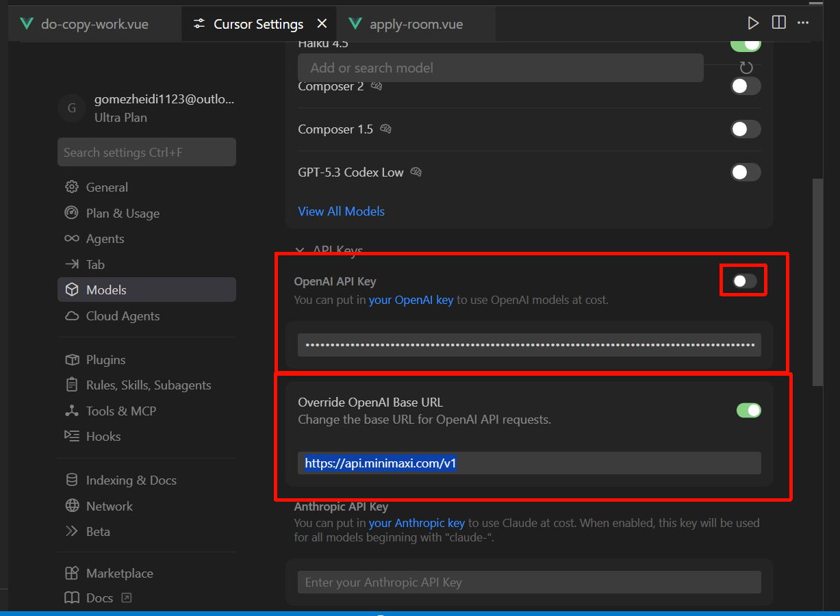840x616 pixels.
Task: Collapse the API Keys section chevron
Action: tap(299, 251)
